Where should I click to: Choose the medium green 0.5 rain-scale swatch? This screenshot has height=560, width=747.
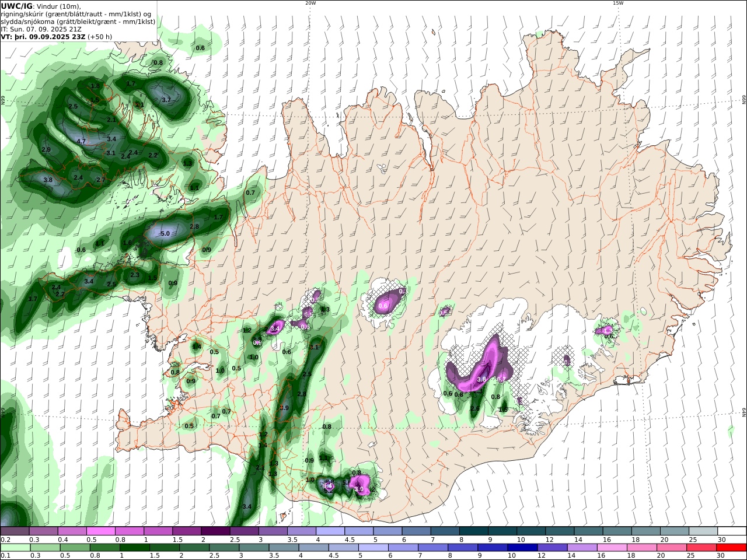click(x=75, y=548)
